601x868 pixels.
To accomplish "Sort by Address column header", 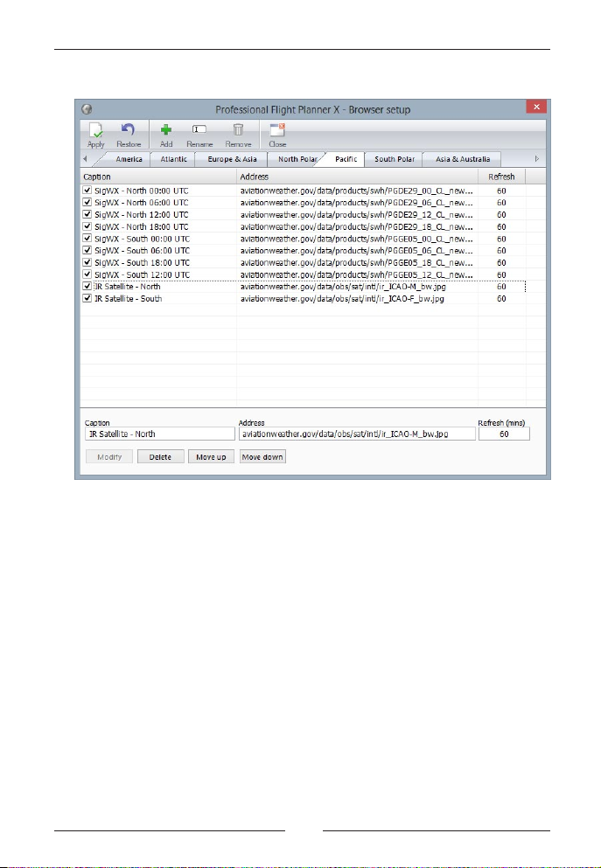I will coord(357,177).
